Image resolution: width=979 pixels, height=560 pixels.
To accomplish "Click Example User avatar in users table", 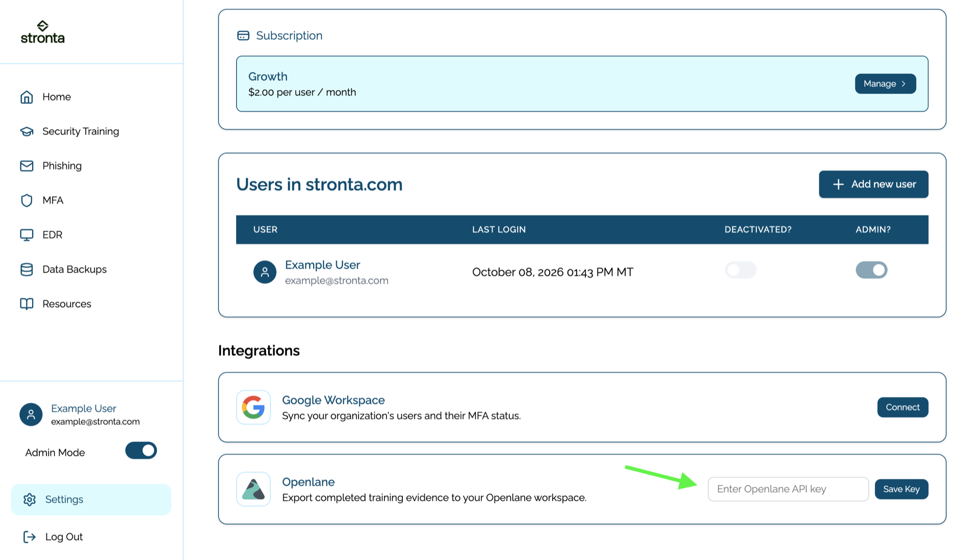I will [x=265, y=272].
